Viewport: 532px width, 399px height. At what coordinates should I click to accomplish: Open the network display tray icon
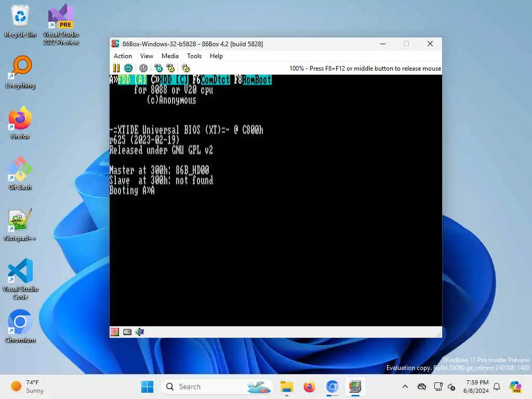[x=438, y=387]
